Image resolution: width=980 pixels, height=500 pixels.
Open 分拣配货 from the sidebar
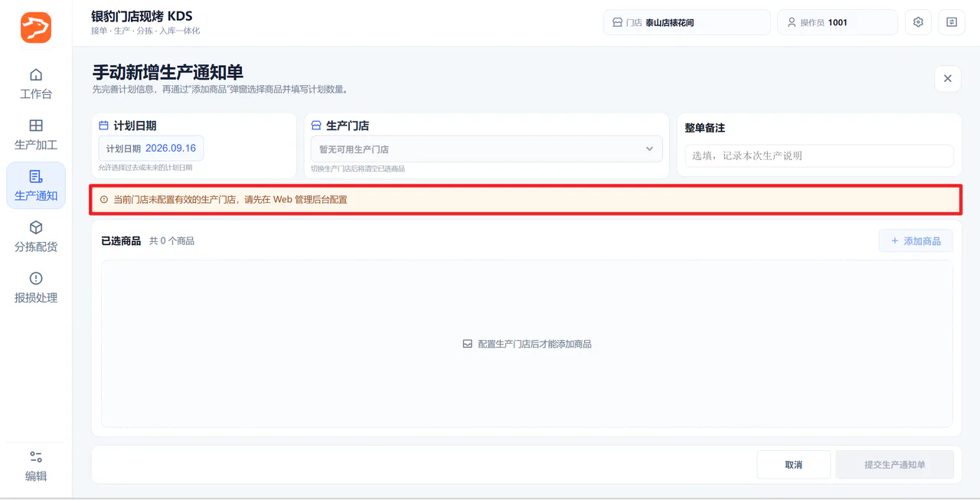click(36, 237)
